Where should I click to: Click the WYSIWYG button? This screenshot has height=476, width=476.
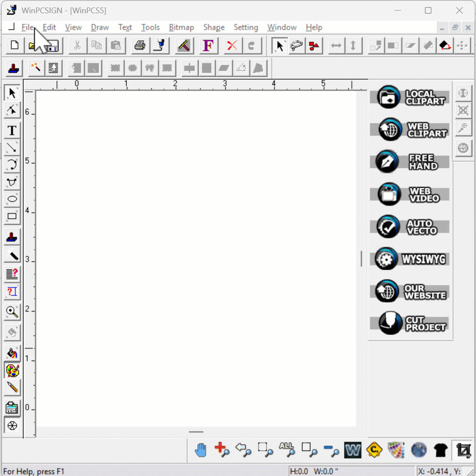click(x=409, y=259)
